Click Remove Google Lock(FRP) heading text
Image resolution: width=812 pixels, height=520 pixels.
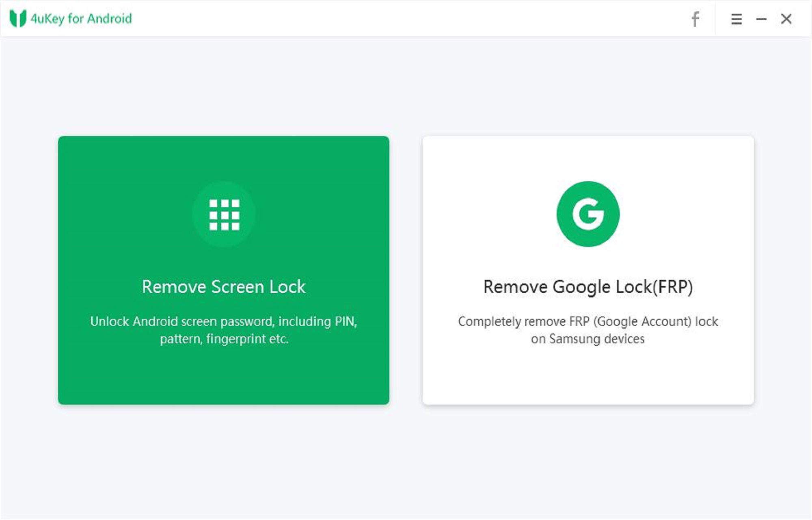coord(588,286)
